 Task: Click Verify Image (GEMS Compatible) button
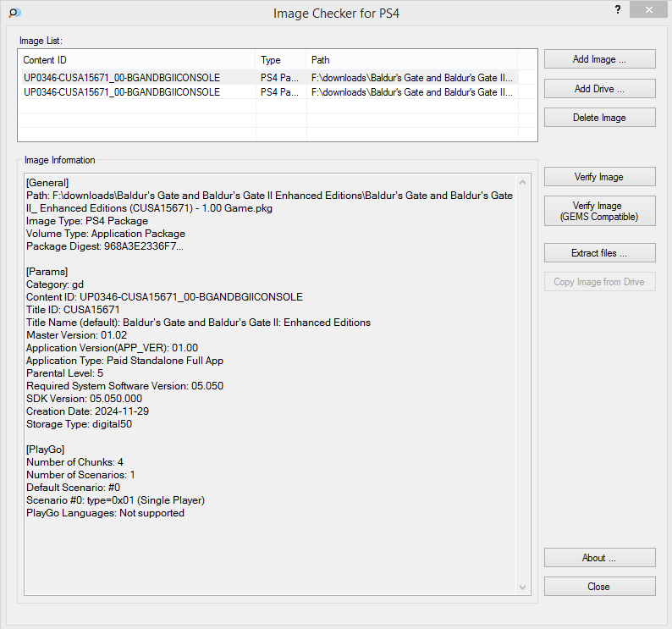(599, 211)
